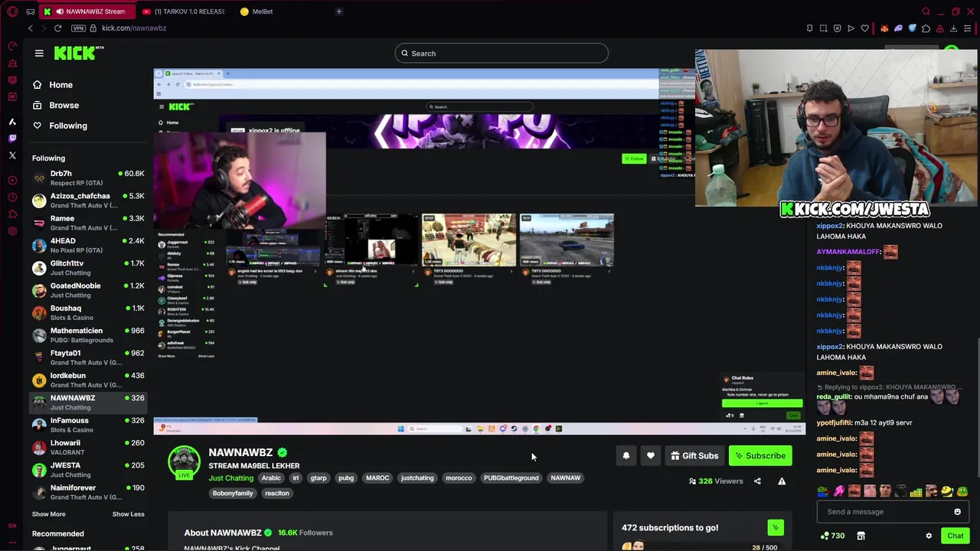Viewport: 980px width, 551px height.
Task: Click the report warning triangle icon
Action: point(782,481)
